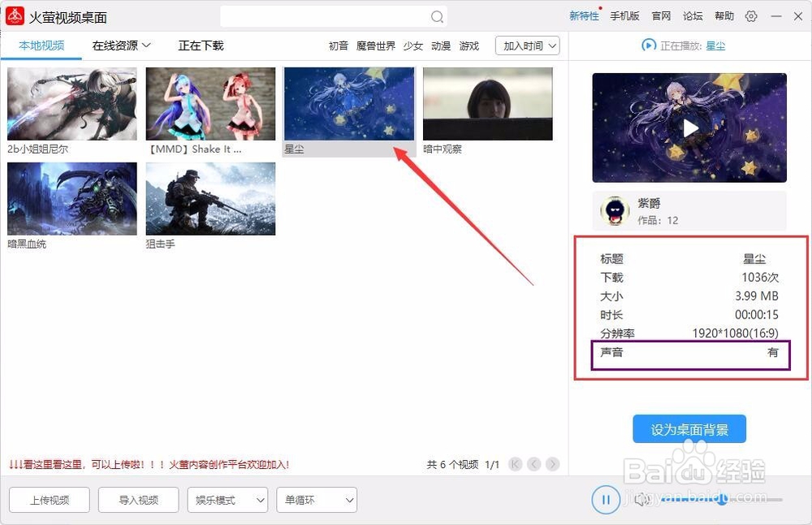Click the resolution value 1920*1080(16:9)
This screenshot has width=812, height=525.
click(736, 333)
